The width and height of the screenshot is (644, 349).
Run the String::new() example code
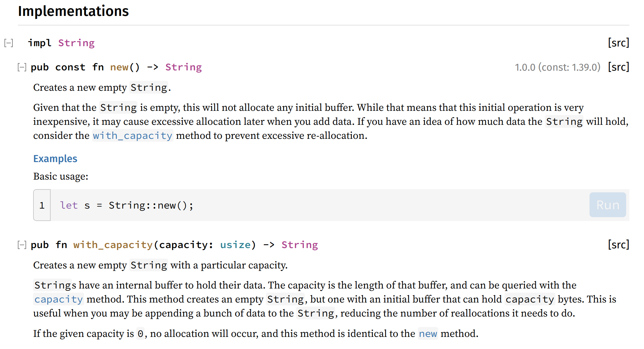point(608,205)
